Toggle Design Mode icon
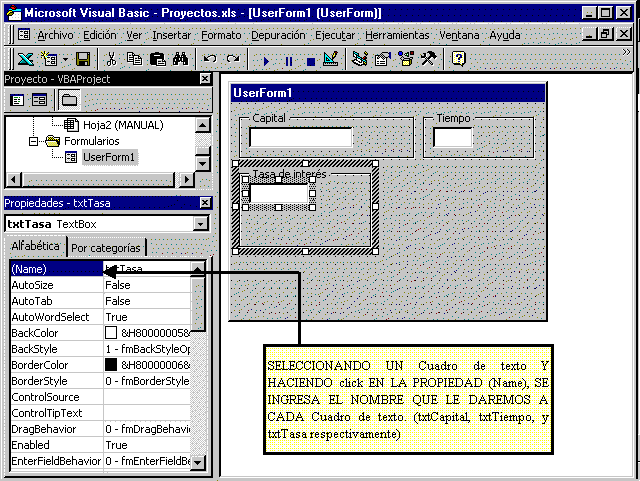 coord(331,59)
